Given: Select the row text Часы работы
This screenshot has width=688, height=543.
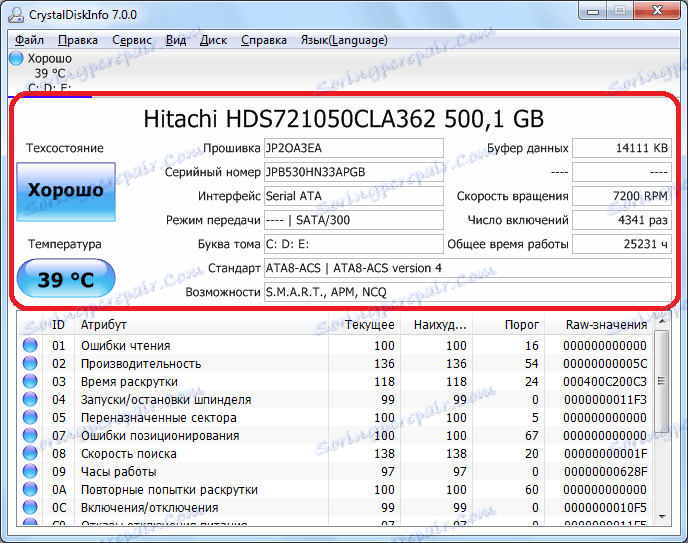Looking at the screenshot, I should coord(118,472).
